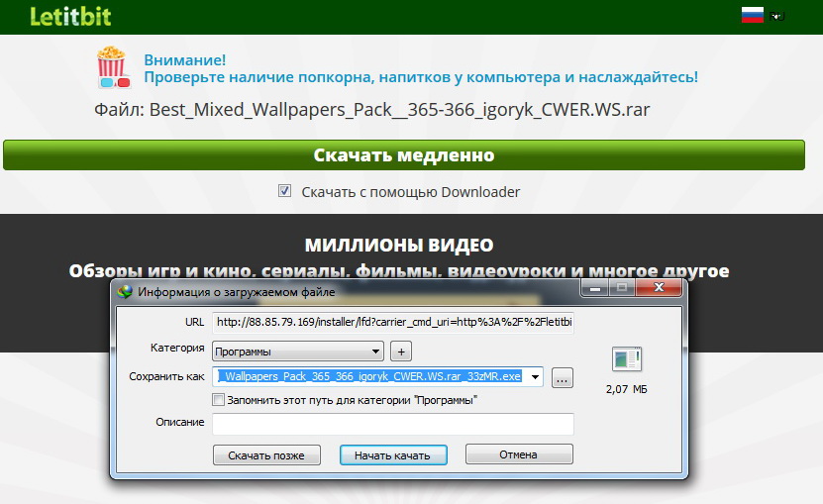Click the file type icon above 2,07 МБ
The height and width of the screenshot is (504, 823).
626,359
